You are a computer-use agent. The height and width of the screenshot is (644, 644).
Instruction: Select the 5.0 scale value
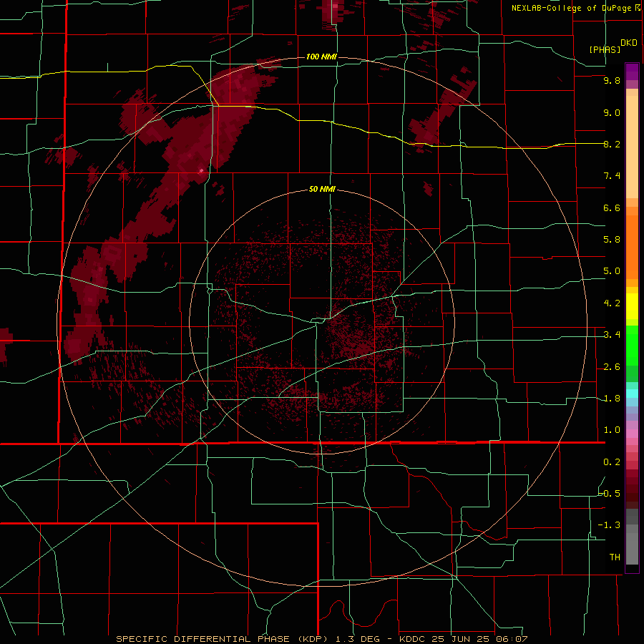point(612,271)
